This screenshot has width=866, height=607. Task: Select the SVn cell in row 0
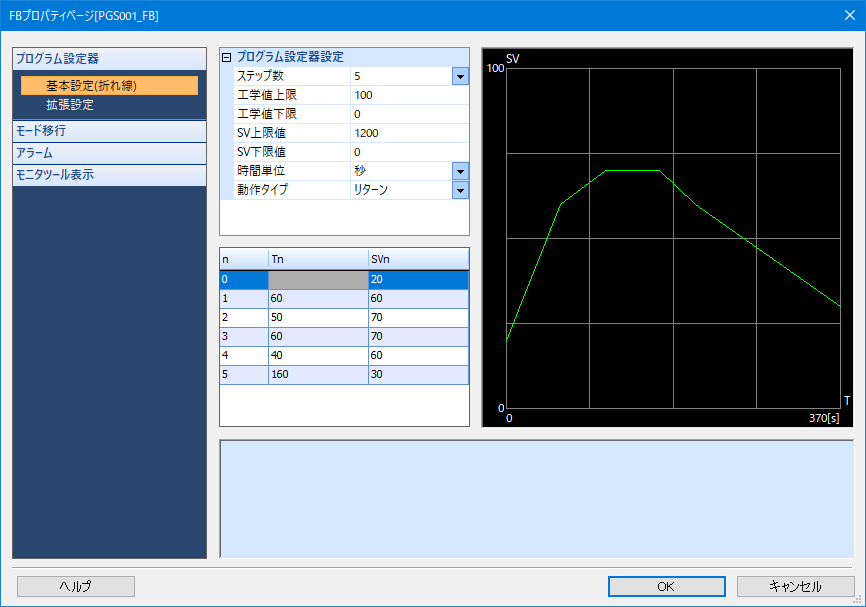pos(417,280)
